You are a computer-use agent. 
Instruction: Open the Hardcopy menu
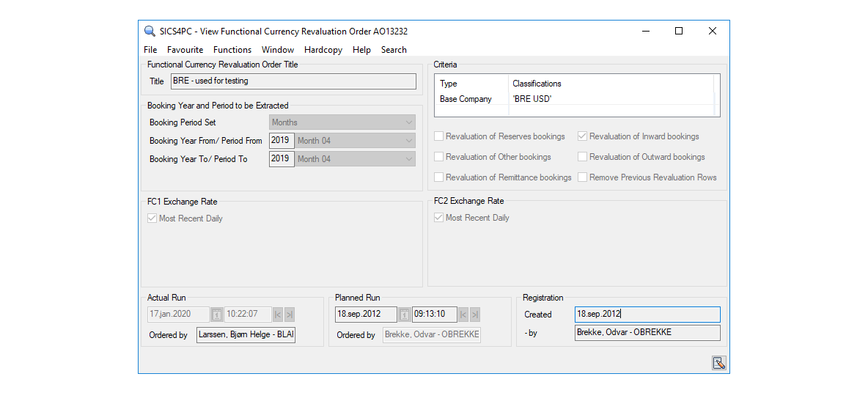tap(323, 50)
